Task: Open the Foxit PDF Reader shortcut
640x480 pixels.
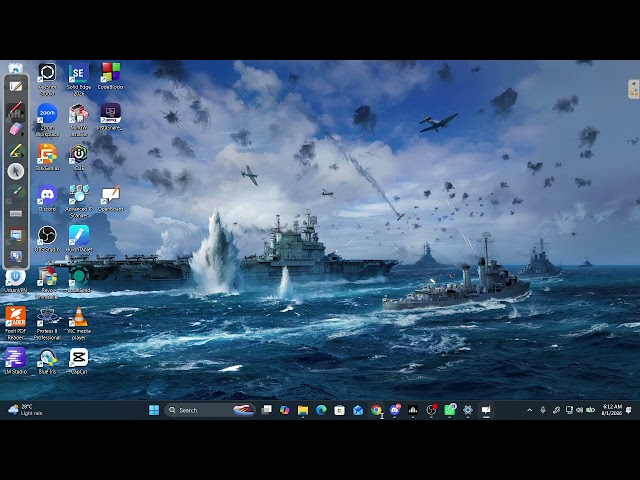Action: (x=16, y=323)
